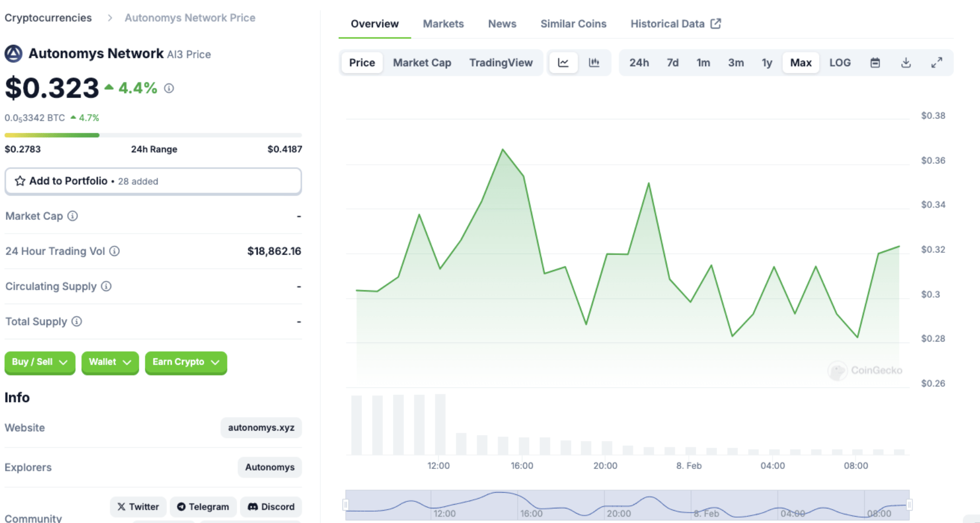Viewport: 980px width, 523px height.
Task: Click breadcrumb chevron after Cryptocurrencies
Action: pos(110,18)
